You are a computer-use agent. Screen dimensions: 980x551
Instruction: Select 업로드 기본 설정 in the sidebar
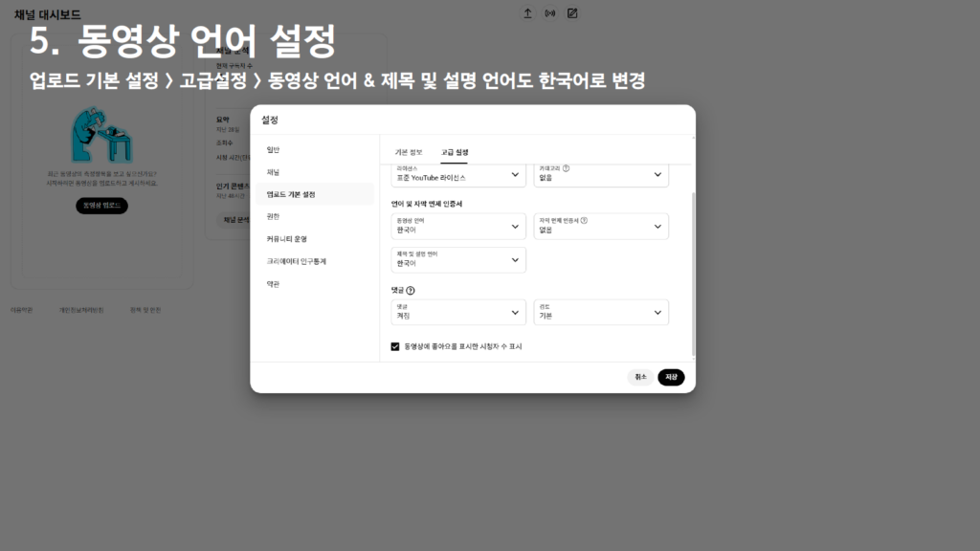pyautogui.click(x=314, y=194)
